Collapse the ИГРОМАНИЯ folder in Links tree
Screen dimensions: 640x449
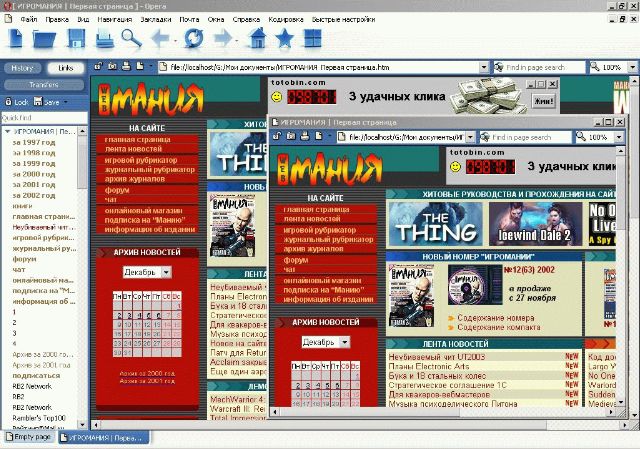7,131
